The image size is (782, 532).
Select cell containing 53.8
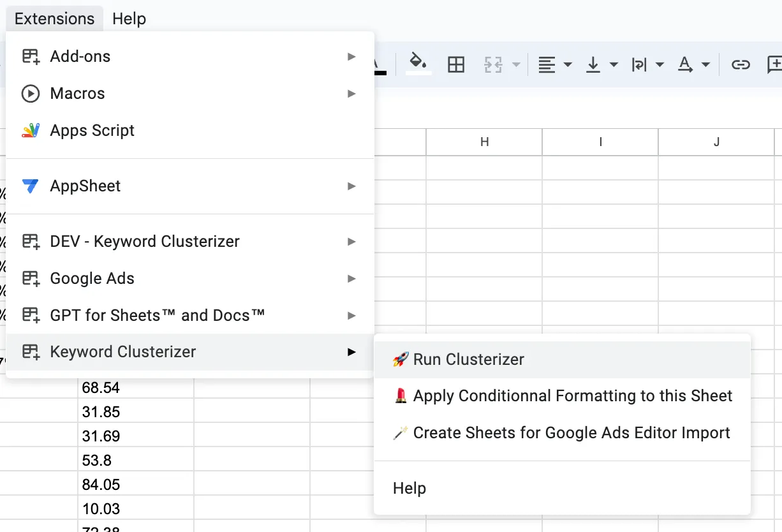pos(136,461)
